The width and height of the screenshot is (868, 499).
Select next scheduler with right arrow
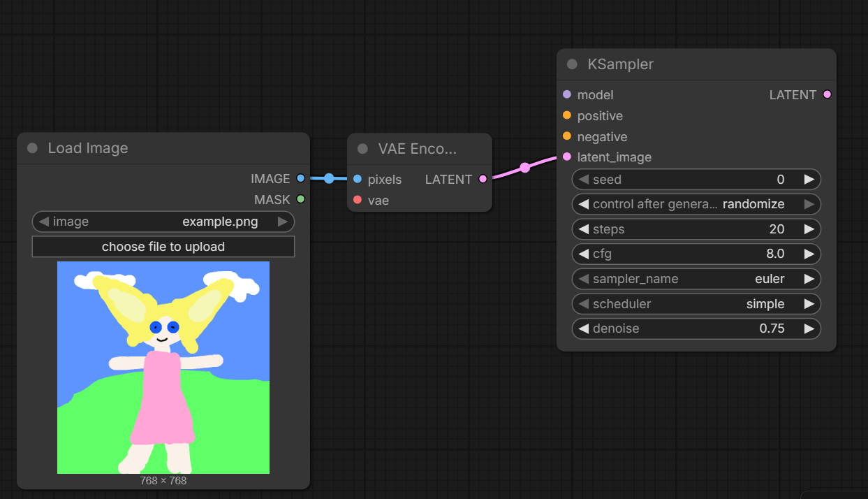coord(809,304)
